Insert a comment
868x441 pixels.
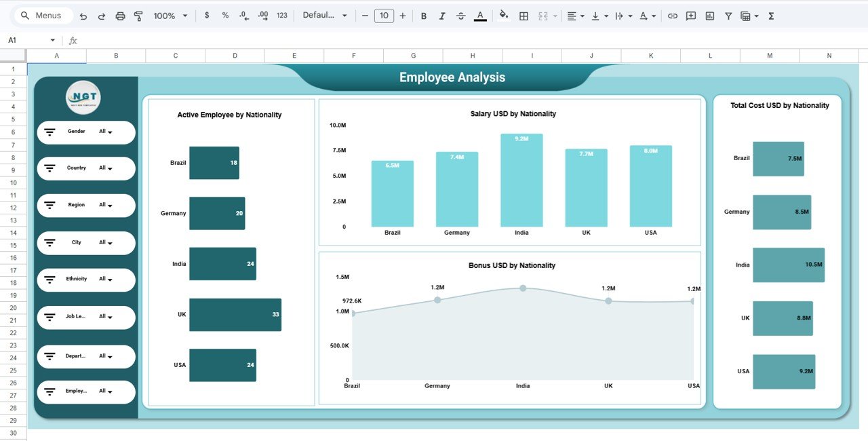[x=690, y=15]
